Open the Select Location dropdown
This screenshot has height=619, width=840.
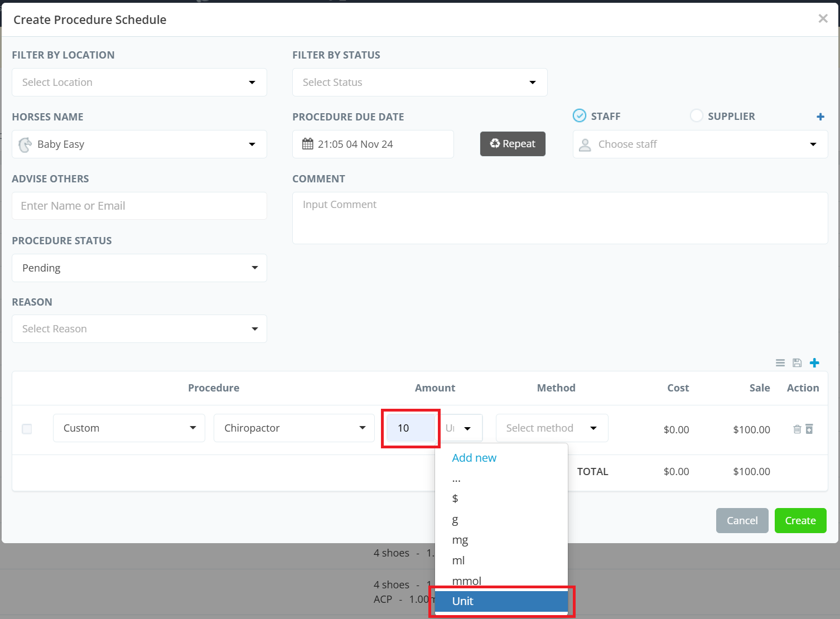coord(139,83)
